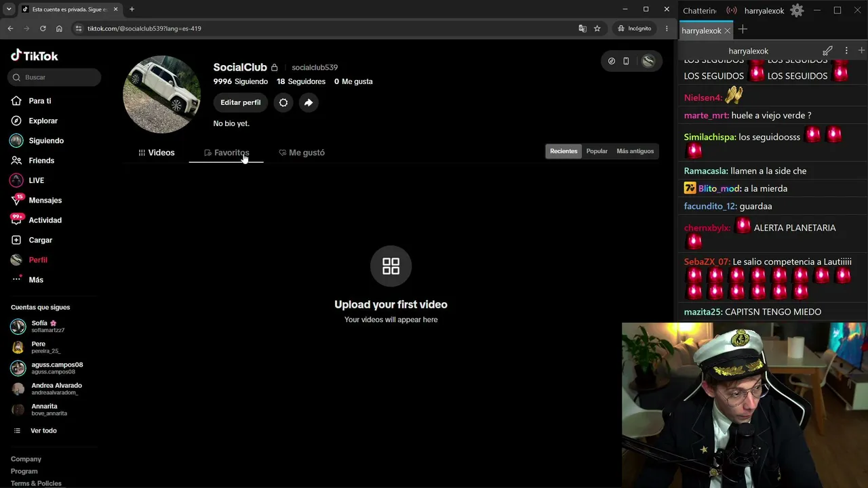Select the Más antiguos sort option
This screenshot has width=868, height=488.
[x=635, y=151]
